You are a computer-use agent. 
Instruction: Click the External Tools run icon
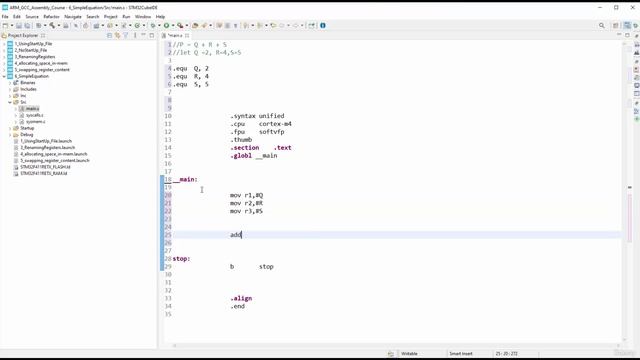click(180, 25)
